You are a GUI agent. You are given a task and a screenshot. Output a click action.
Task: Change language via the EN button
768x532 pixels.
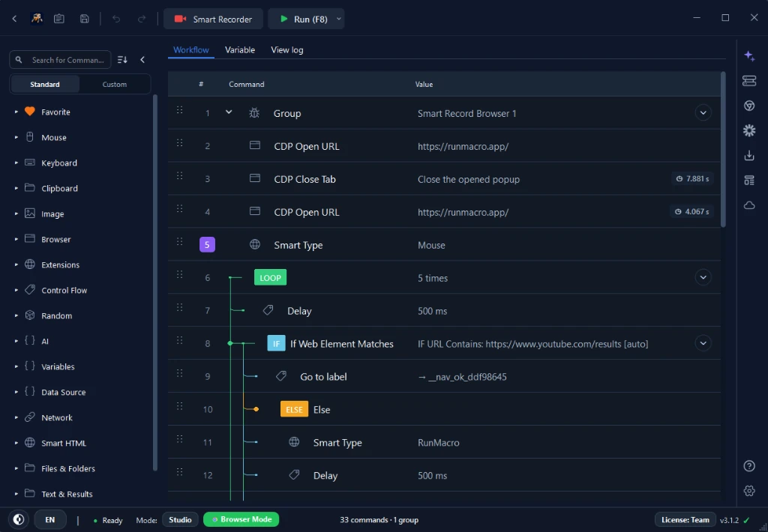pos(50,520)
